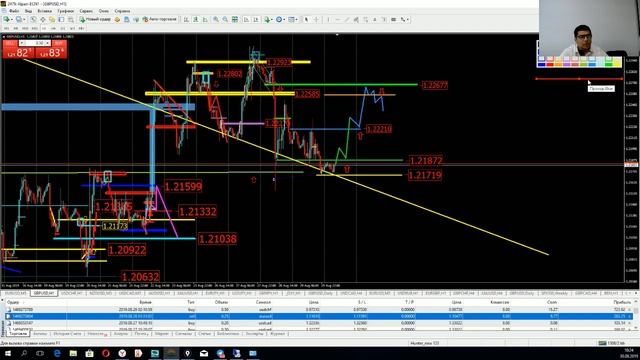This screenshot has width=640, height=360.
Task: Switch timeframe to M5
Action: coord(16,29)
